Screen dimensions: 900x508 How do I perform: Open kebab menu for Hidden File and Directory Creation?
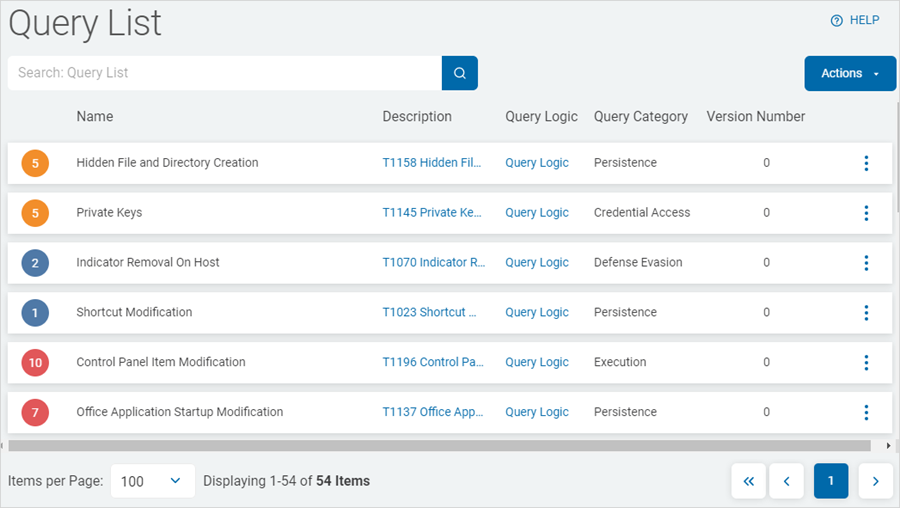tap(865, 163)
